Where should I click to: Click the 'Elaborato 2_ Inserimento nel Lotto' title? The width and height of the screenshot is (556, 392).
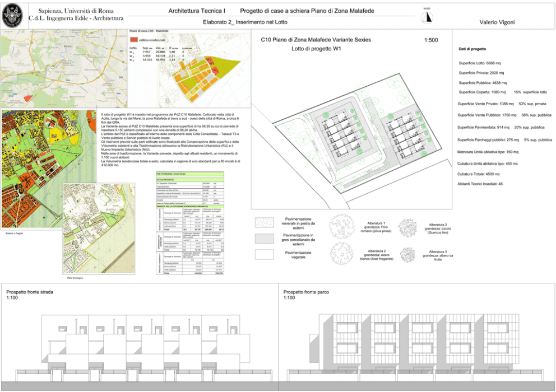coord(245,22)
